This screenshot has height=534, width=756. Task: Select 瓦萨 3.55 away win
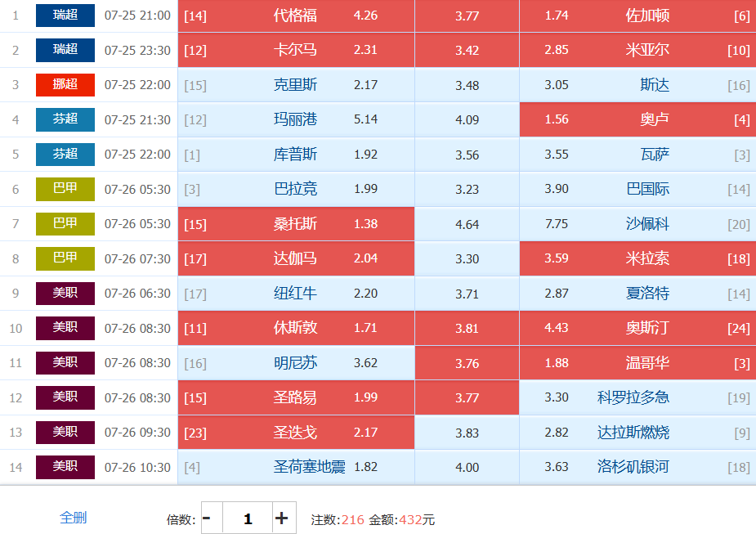coord(637,155)
